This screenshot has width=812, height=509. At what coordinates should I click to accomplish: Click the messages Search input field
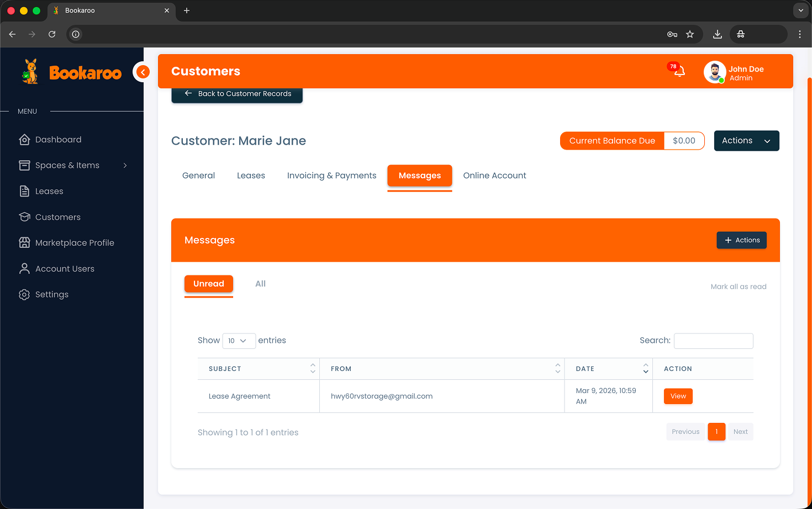(713, 341)
